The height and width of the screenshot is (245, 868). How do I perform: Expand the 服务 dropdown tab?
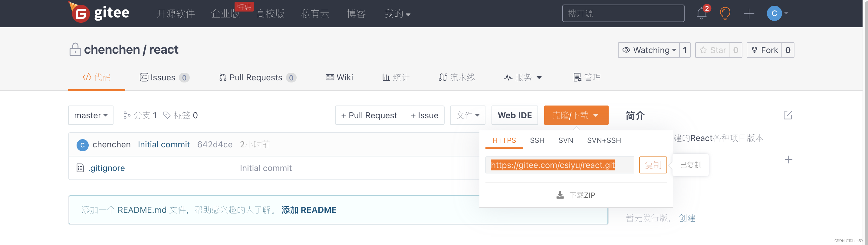(523, 77)
